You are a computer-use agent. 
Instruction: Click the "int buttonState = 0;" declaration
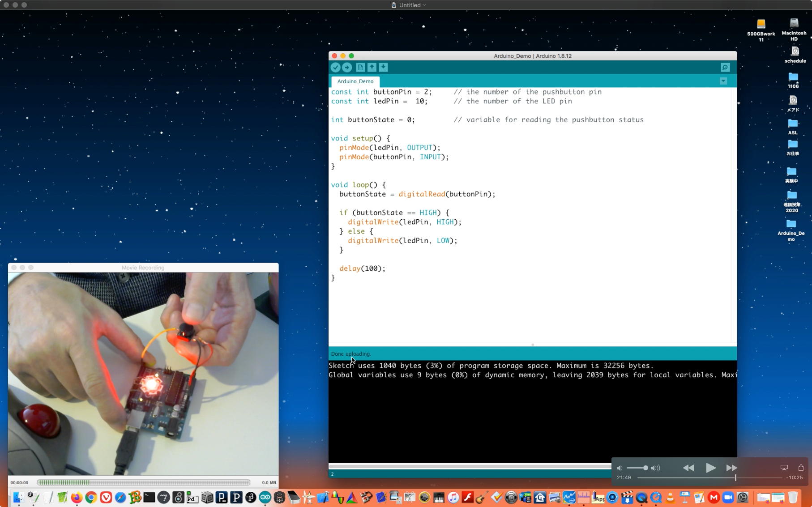click(373, 120)
